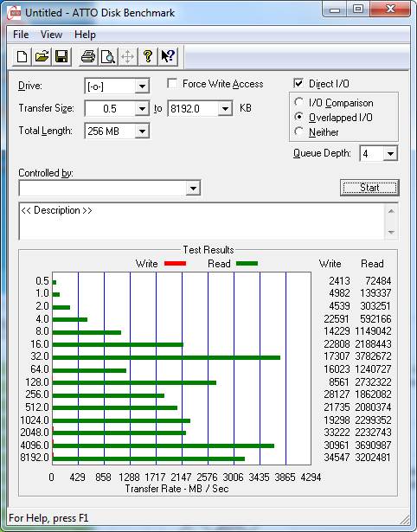The image size is (417, 532).
Task: Click the green Read legend swatch
Action: click(x=247, y=264)
